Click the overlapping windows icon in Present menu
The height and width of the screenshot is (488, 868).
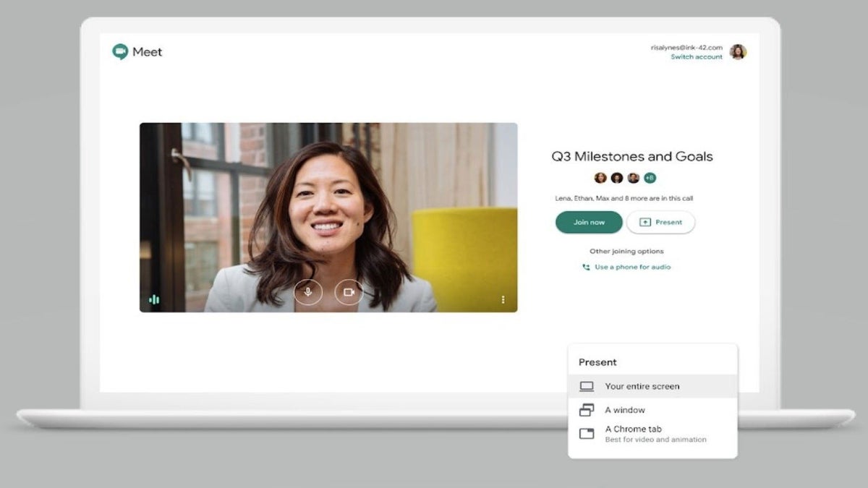coord(587,410)
